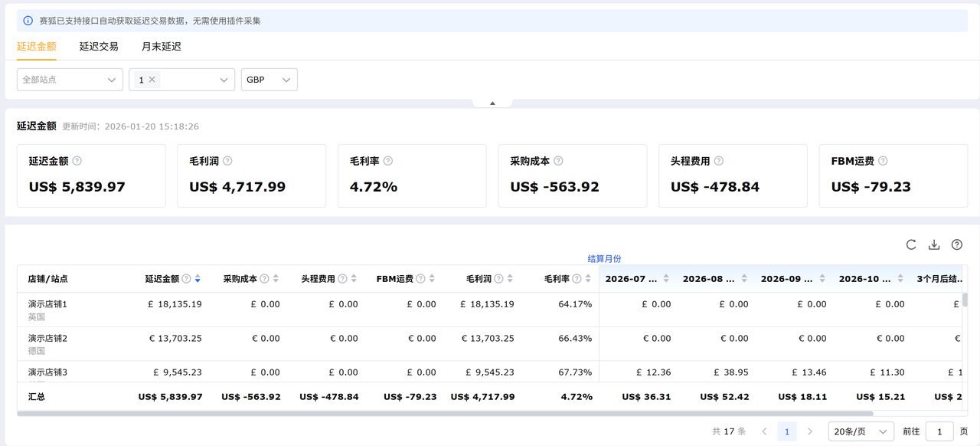Click the 66.43% margin cell
The image size is (980, 446).
pos(576,338)
